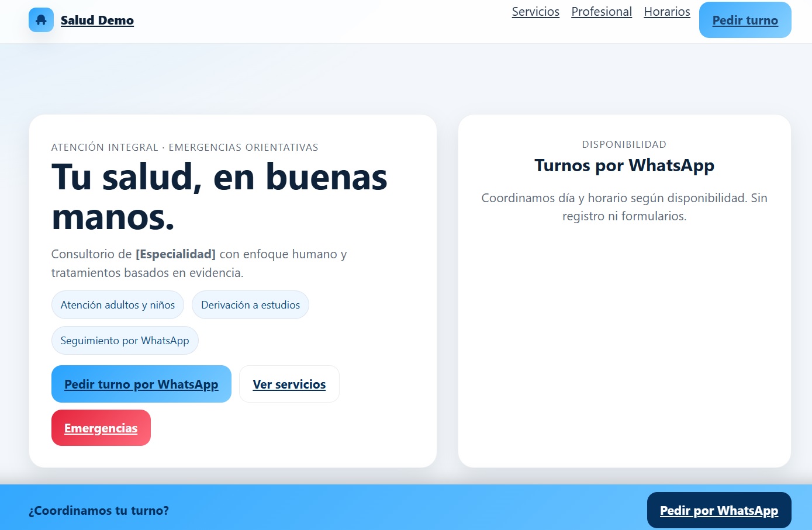Select the Derivación a estudios chip
The height and width of the screenshot is (530, 812).
click(x=250, y=304)
